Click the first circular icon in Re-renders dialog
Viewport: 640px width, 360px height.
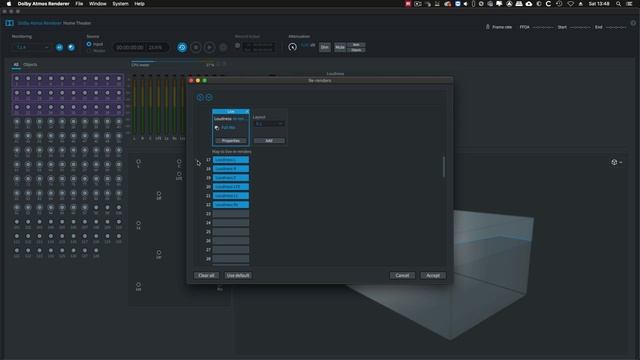[200, 97]
